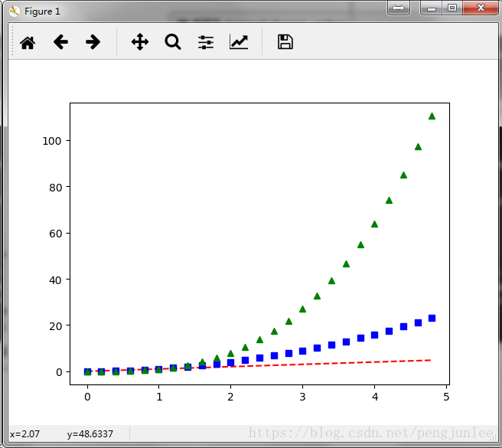Screen dimensions: 502x448
Task: Click the right end of the red dashed line
Action: coord(429,361)
